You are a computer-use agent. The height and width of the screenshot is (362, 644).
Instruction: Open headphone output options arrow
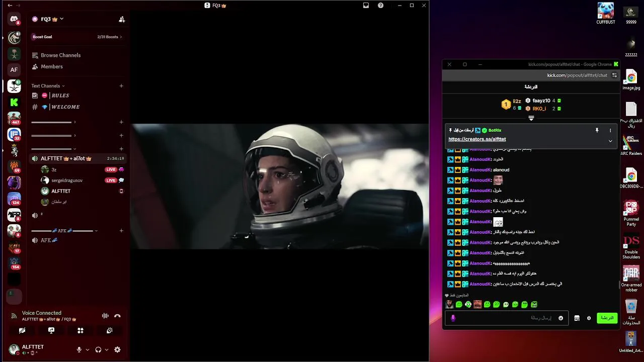coord(107,350)
